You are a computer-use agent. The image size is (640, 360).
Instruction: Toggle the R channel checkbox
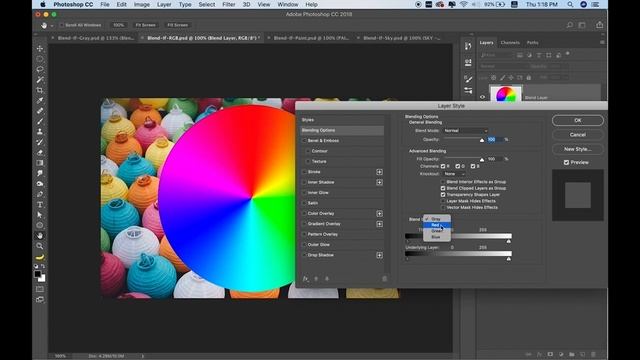point(443,166)
